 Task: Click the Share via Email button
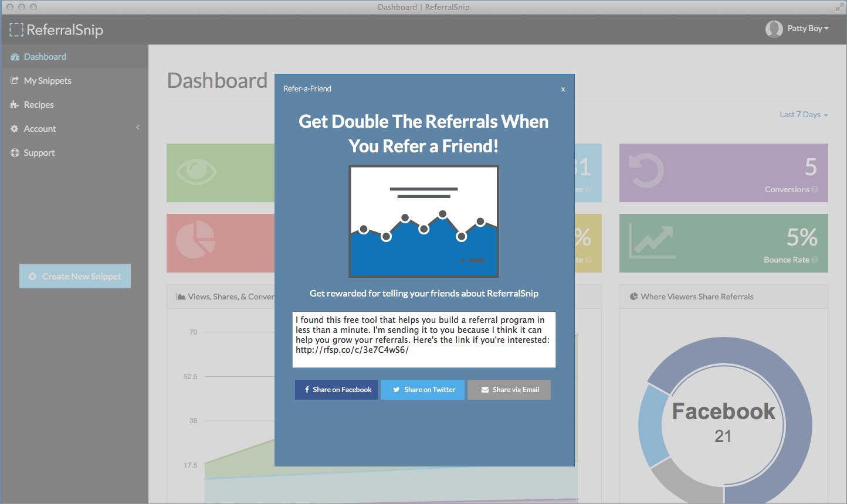click(x=509, y=390)
